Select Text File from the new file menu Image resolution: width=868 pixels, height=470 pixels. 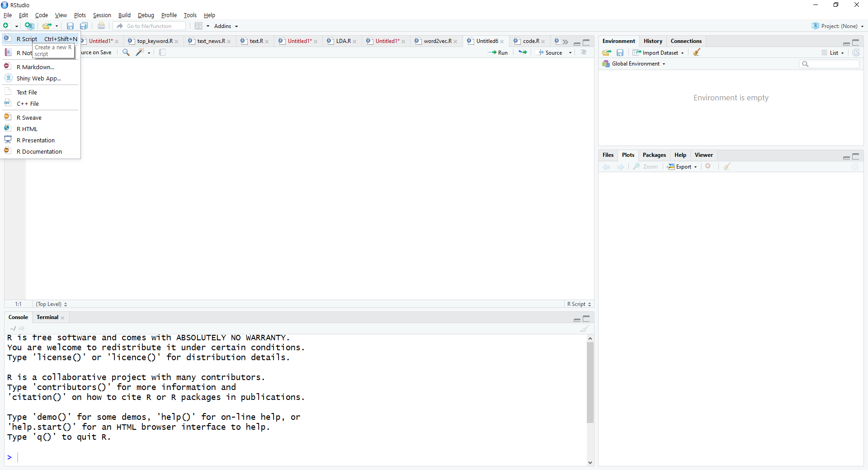41,92
